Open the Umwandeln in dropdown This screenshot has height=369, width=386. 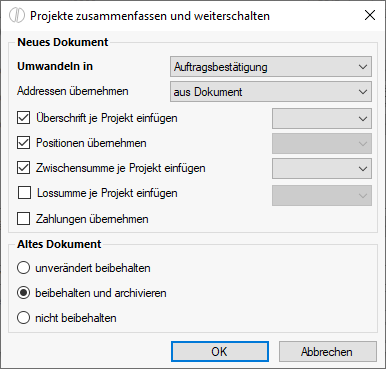tap(271, 67)
